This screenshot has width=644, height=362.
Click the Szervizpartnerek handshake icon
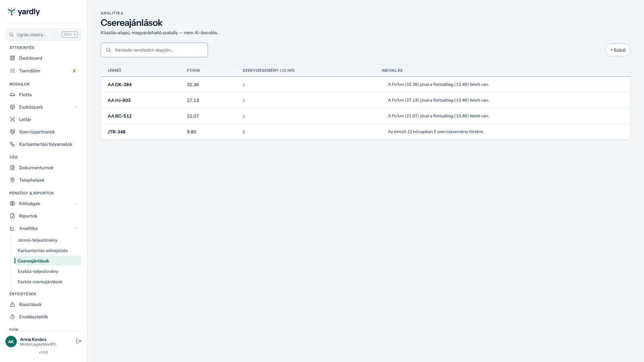[12, 132]
